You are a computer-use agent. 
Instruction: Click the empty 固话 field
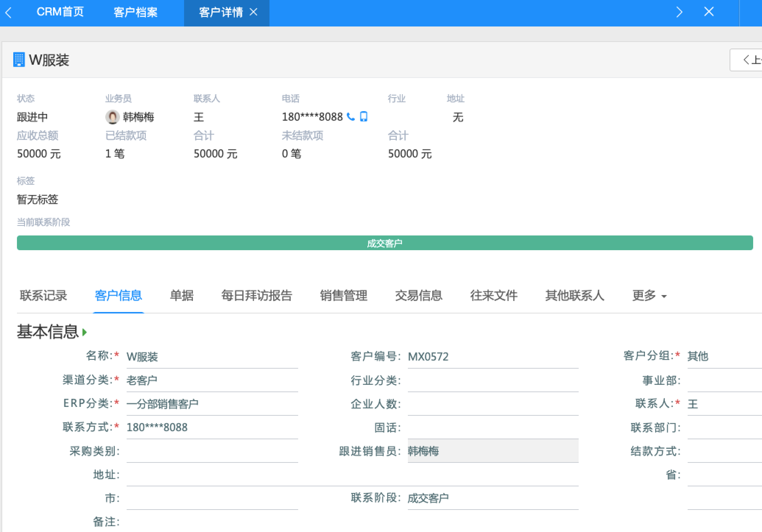pyautogui.click(x=493, y=427)
